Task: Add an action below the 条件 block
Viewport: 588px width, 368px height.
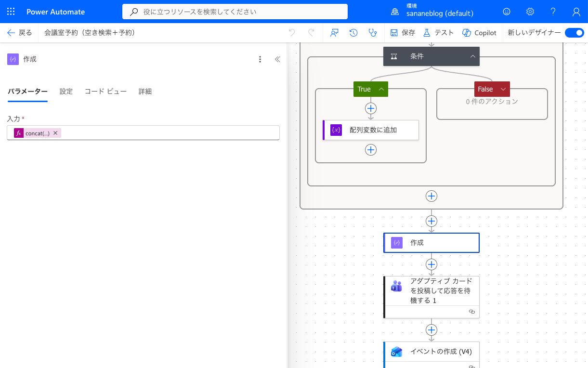Action: click(x=431, y=196)
